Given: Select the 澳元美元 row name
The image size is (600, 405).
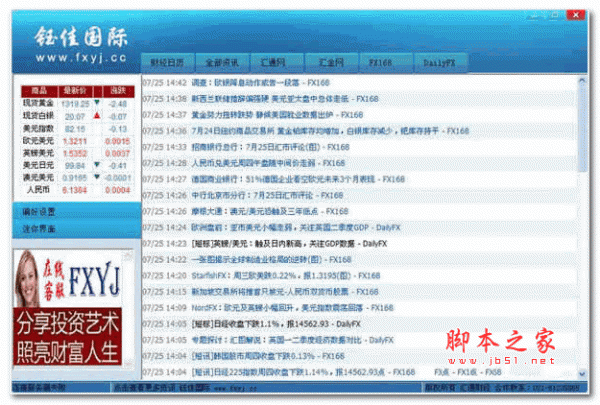Looking at the screenshot, I should pos(38,178).
